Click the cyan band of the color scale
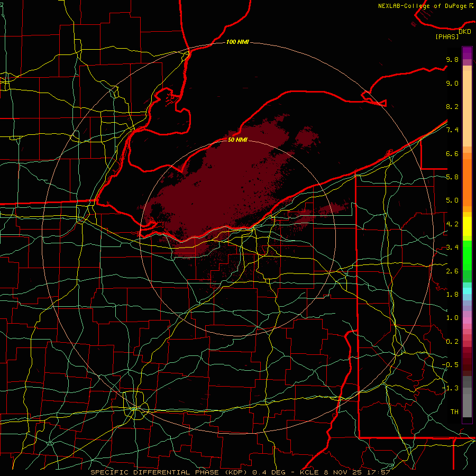The width and height of the screenshot is (476, 476). click(x=467, y=291)
